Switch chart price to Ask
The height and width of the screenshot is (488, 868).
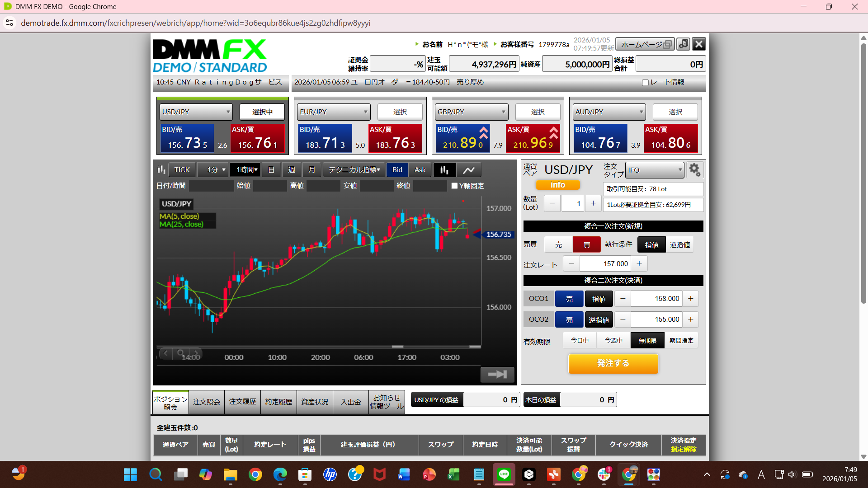[x=420, y=170]
